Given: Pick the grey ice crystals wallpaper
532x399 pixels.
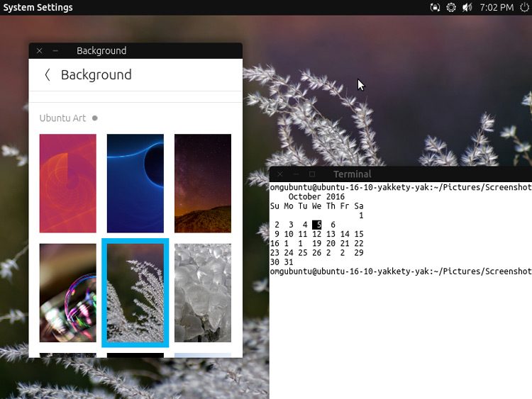Looking at the screenshot, I should point(203,293).
